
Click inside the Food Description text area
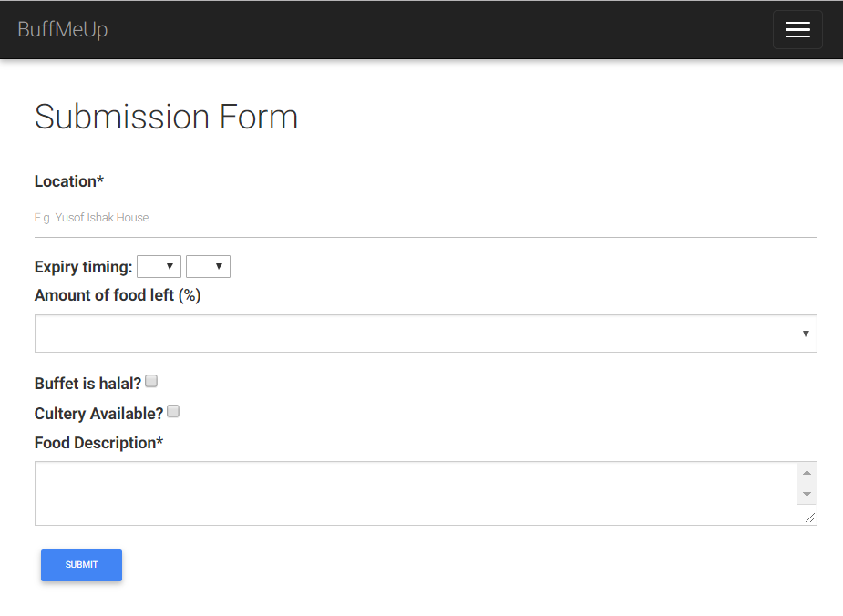point(416,493)
